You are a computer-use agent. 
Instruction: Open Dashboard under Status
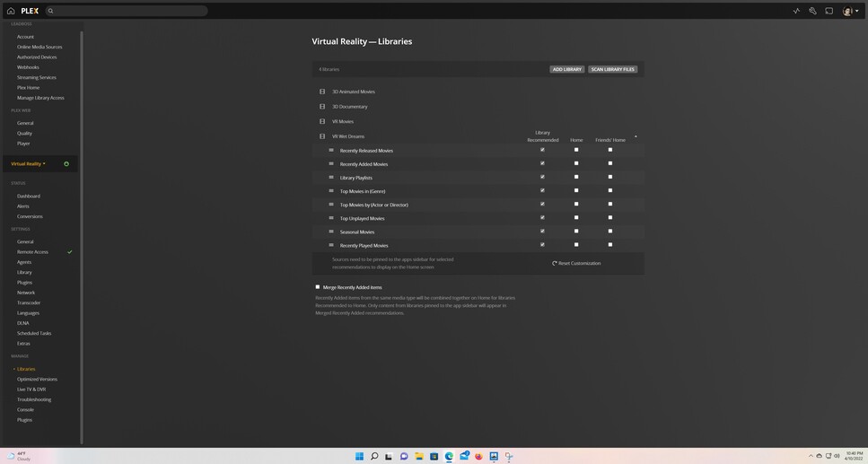(28, 196)
